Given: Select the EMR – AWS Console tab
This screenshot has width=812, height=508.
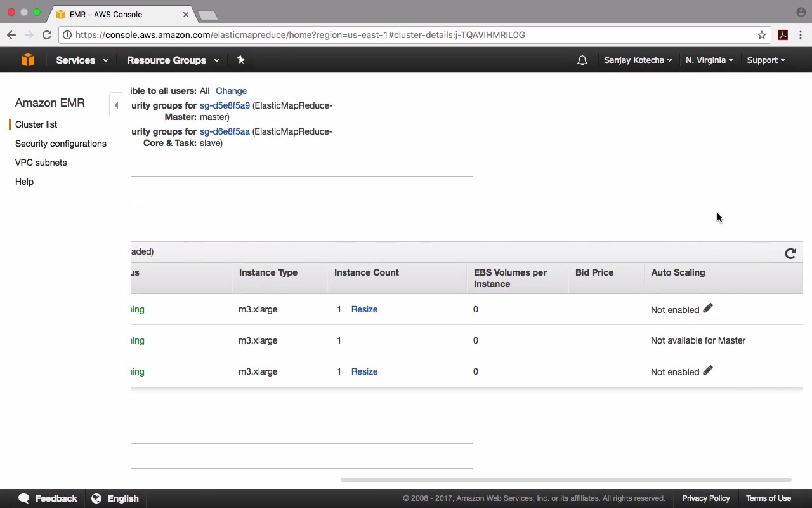Looking at the screenshot, I should pyautogui.click(x=123, y=14).
